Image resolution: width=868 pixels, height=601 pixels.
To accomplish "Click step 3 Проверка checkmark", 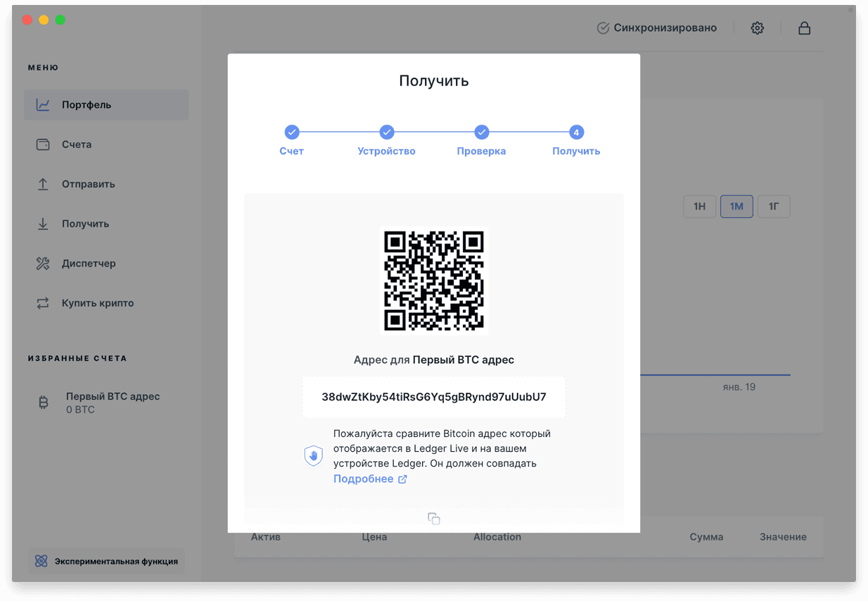I will point(481,132).
